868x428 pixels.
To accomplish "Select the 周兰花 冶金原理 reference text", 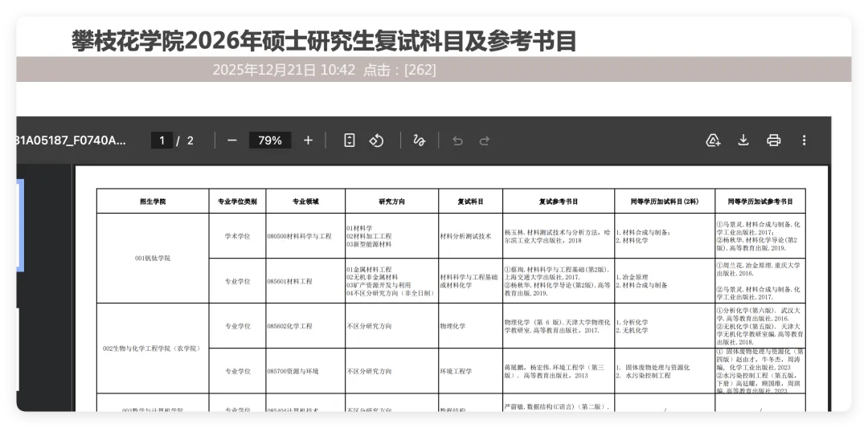I will (759, 269).
